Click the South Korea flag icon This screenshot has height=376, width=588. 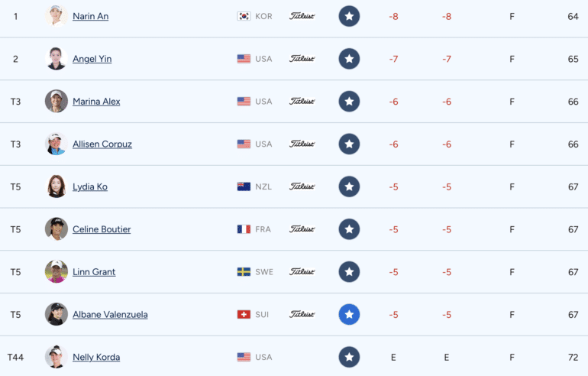[x=244, y=16]
